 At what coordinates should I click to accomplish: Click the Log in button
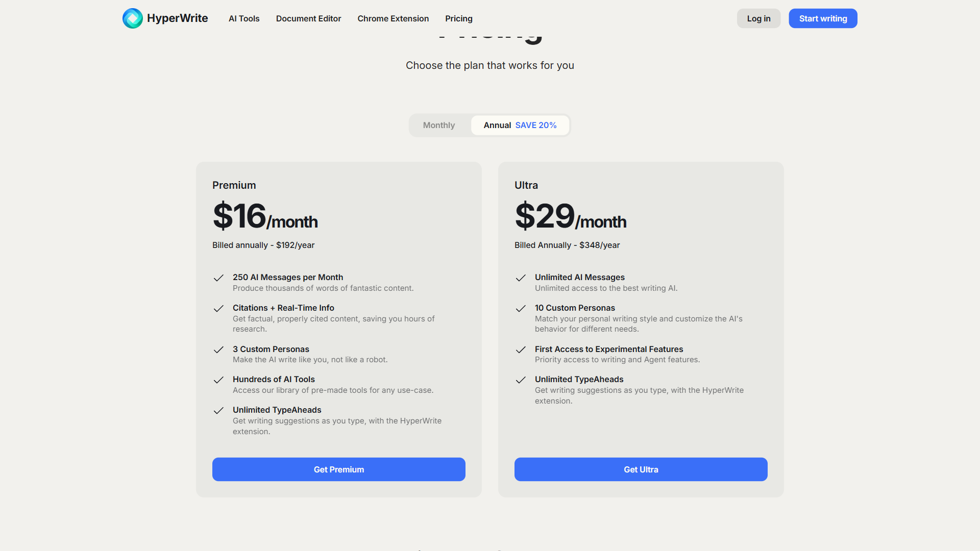click(758, 18)
